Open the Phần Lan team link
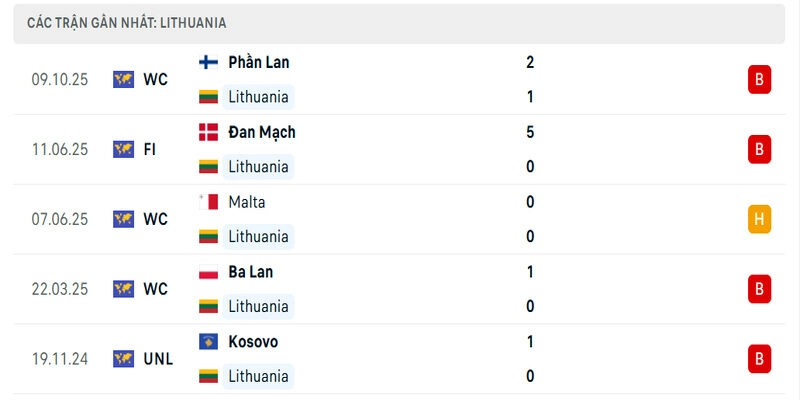Image resolution: width=800 pixels, height=400 pixels. coord(258,62)
